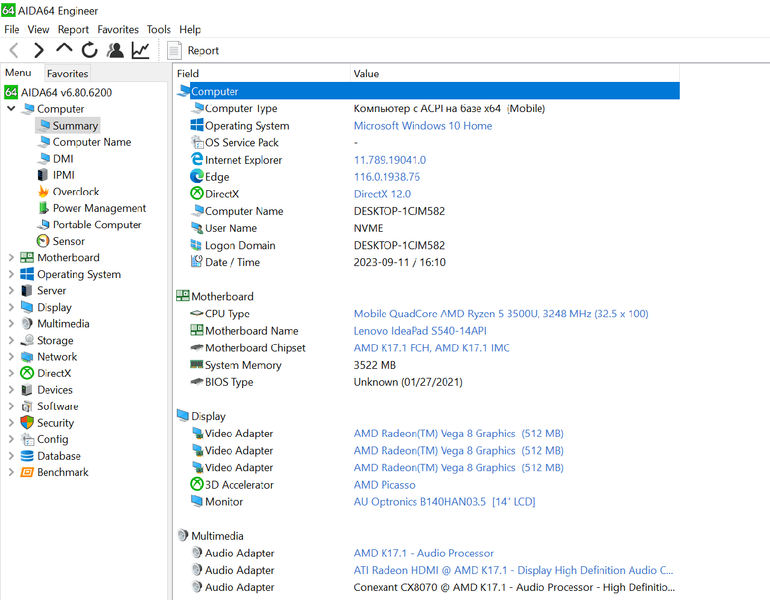Expand the Server tree node

tap(11, 290)
